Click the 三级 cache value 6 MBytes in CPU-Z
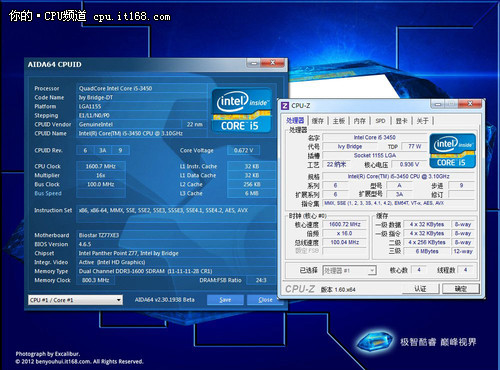The image size is (500, 370). (x=427, y=251)
